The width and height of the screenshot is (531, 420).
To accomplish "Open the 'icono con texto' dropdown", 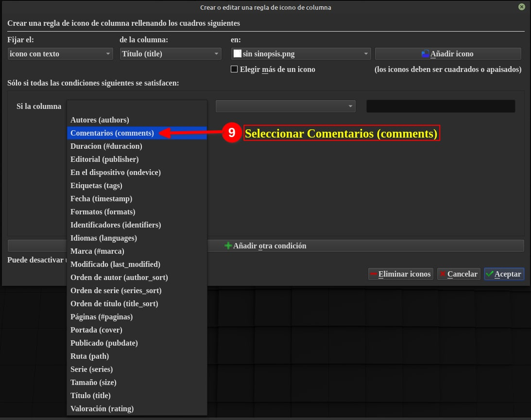I will (60, 54).
